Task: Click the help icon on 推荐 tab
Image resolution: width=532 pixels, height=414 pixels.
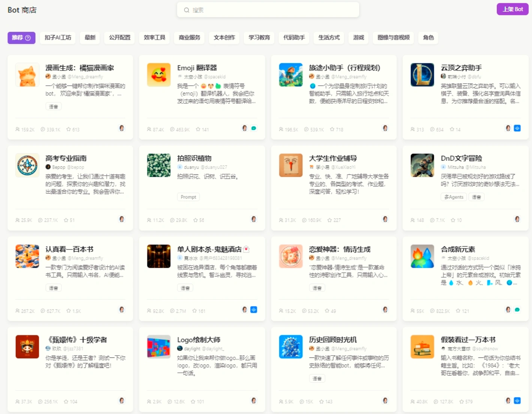Action: [28, 38]
